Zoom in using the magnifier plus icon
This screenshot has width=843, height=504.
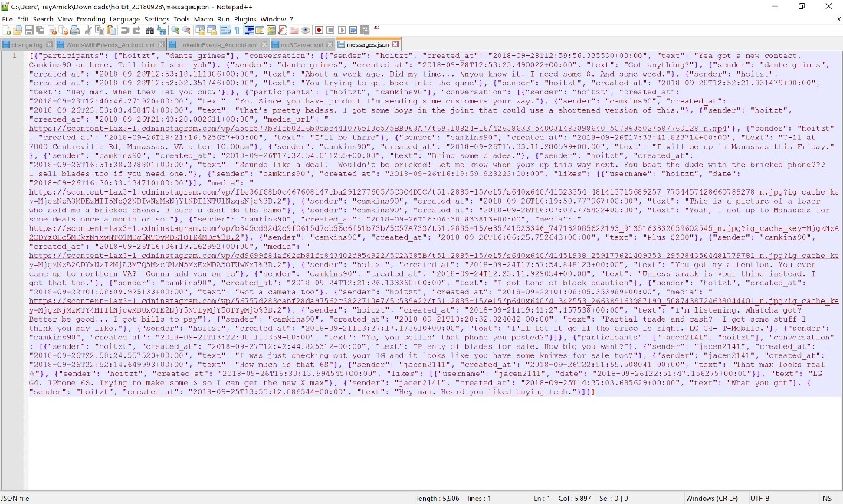pos(175,31)
